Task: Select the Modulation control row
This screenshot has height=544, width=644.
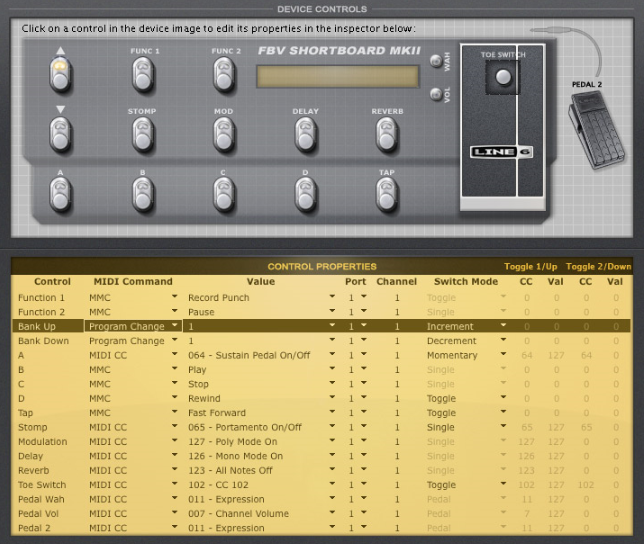Action: [x=322, y=442]
